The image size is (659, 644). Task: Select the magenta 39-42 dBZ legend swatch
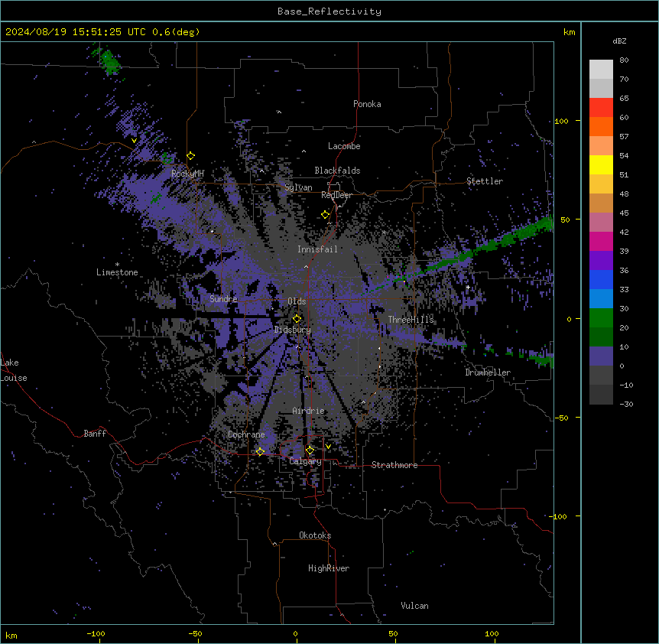[601, 241]
